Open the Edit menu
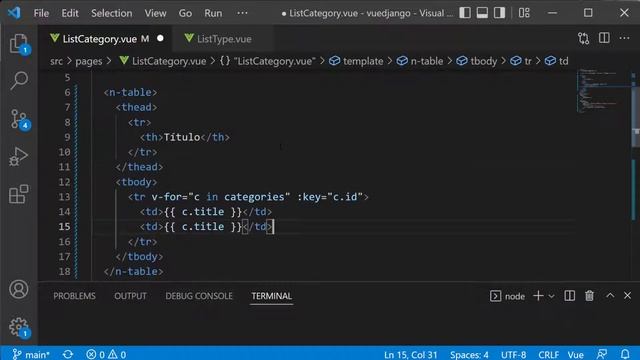Screen dimensions: 640x360 [x=70, y=13]
